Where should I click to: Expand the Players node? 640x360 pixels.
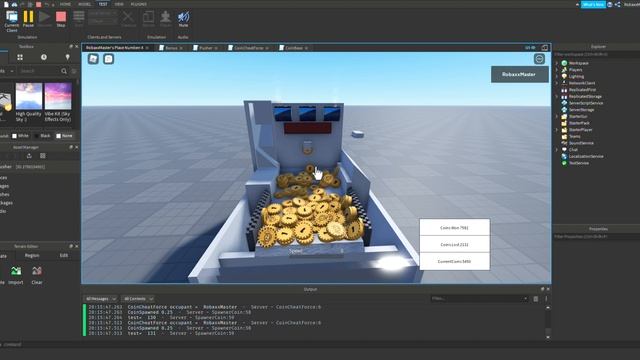tap(557, 70)
